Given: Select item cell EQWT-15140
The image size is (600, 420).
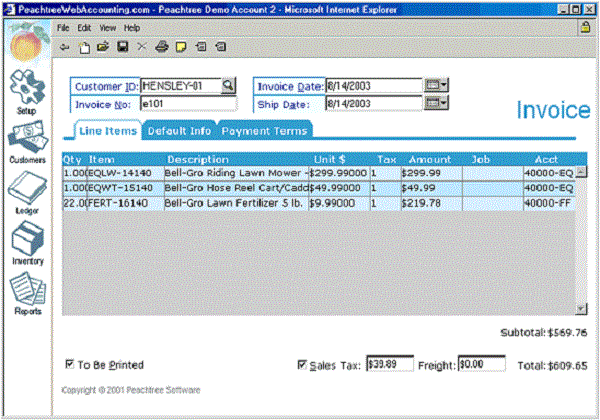Looking at the screenshot, I should [x=126, y=188].
